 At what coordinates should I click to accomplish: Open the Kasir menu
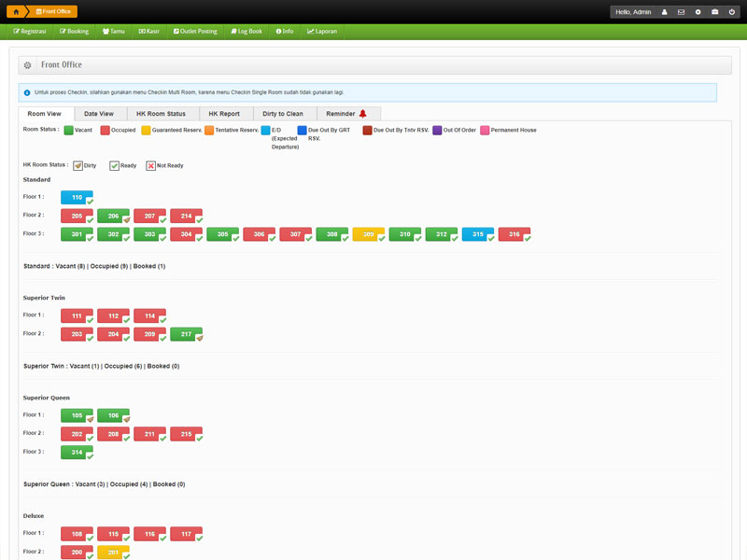pyautogui.click(x=149, y=31)
